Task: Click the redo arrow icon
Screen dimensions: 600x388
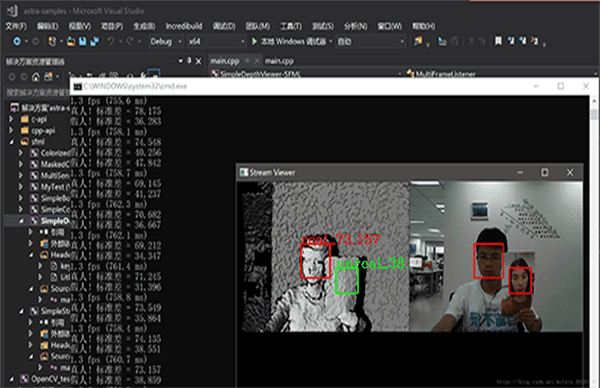Action: pos(130,41)
